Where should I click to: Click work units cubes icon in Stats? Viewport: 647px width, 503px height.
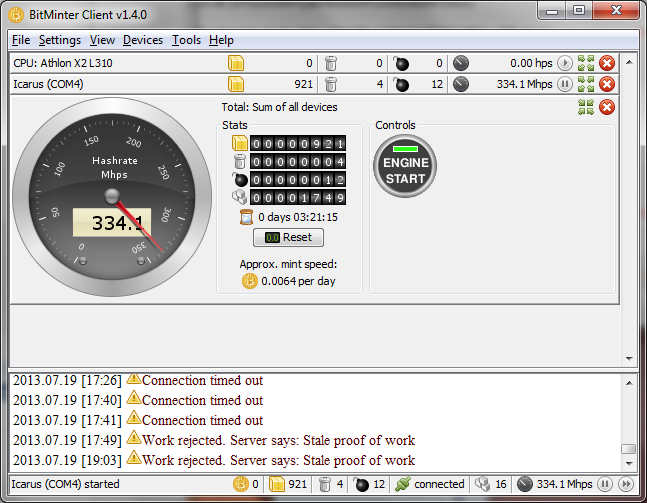pyautogui.click(x=240, y=197)
